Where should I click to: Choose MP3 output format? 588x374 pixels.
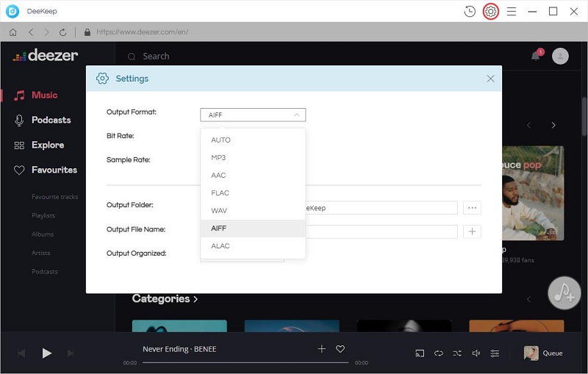tap(253, 157)
